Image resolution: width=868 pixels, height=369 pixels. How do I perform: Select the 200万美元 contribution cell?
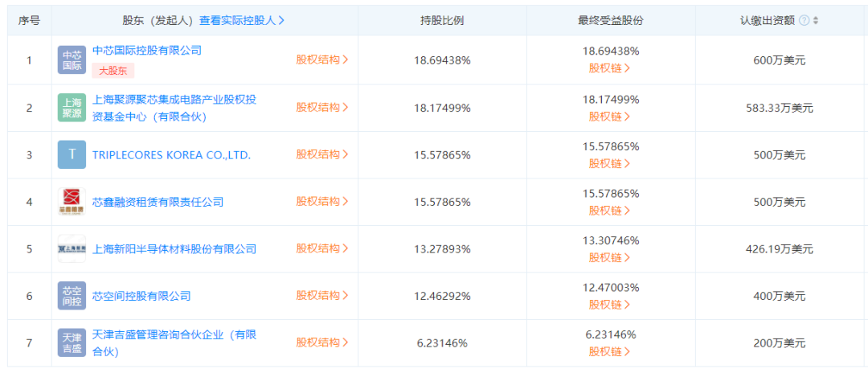[780, 343]
